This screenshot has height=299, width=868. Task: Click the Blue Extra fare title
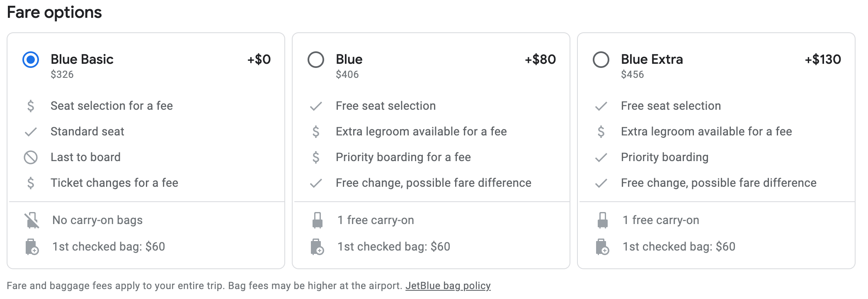(x=652, y=59)
